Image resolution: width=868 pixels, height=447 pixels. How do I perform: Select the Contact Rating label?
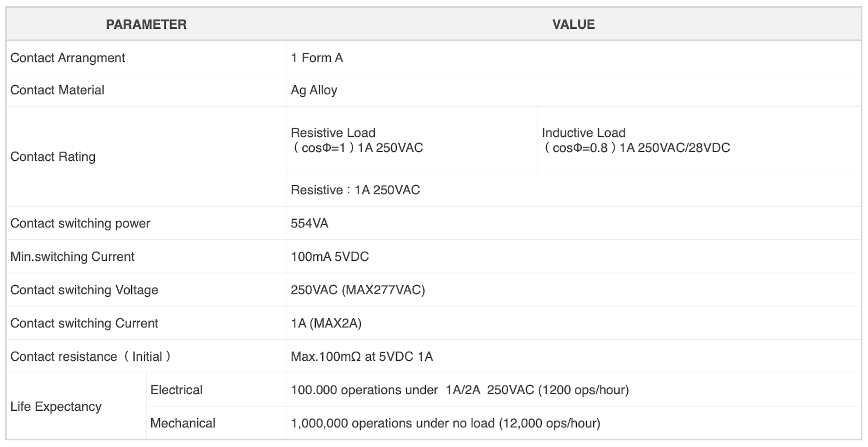point(53,157)
